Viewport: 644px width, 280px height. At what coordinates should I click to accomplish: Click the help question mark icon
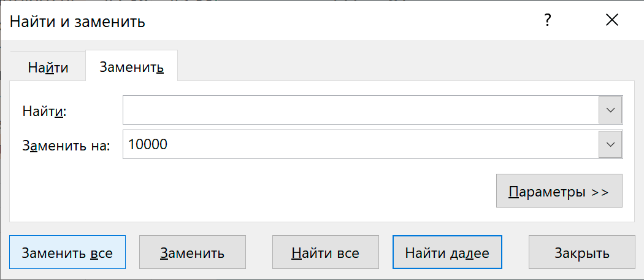click(x=547, y=21)
